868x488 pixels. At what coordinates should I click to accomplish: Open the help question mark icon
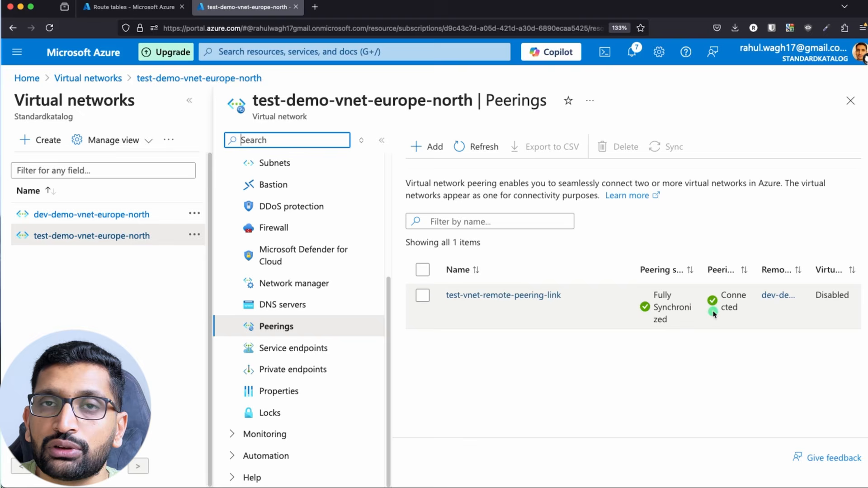tap(686, 52)
